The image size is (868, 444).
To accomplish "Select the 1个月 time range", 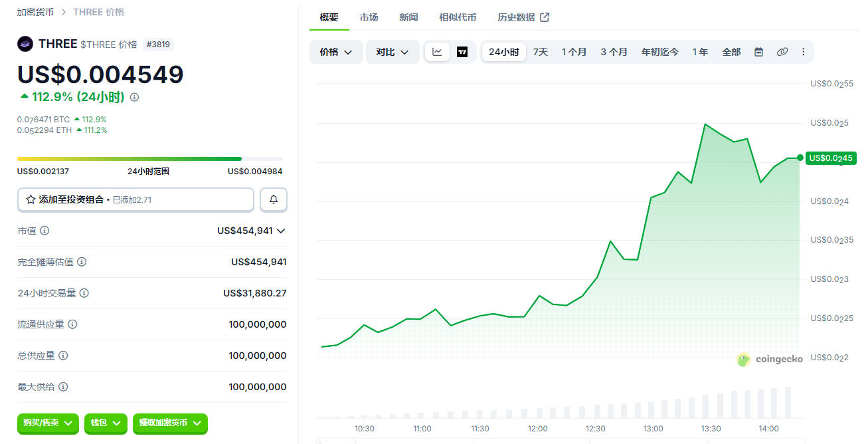I will point(574,52).
